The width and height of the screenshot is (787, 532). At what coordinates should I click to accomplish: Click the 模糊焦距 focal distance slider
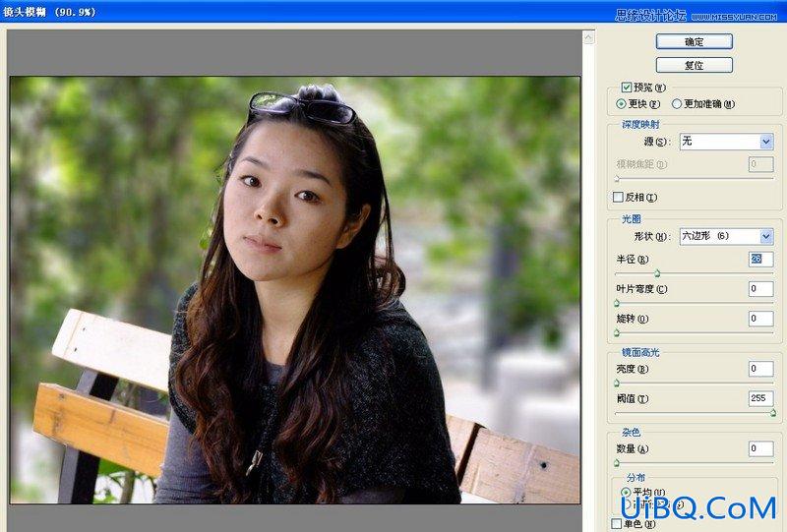click(695, 179)
